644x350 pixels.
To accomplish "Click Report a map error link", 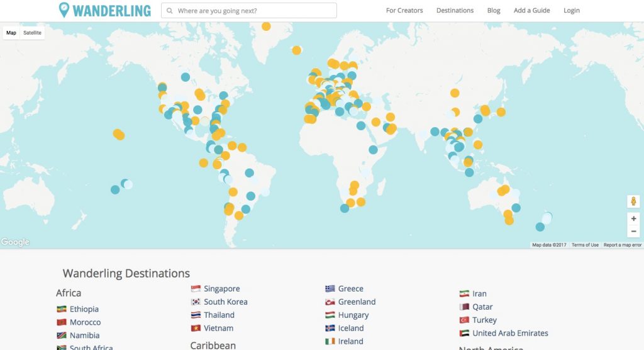I will pos(622,245).
